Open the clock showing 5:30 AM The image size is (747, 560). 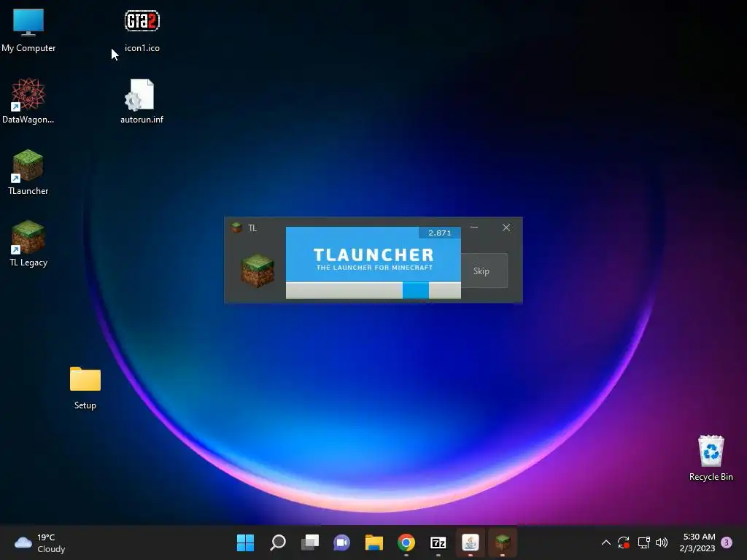coord(698,542)
